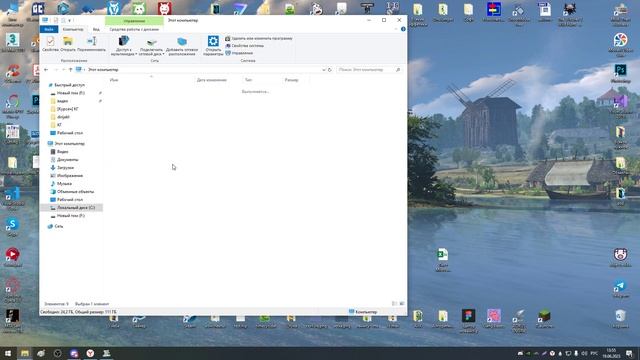Click the Свойства (Properties) ribbon icon
The width and height of the screenshot is (640, 360).
(50, 44)
